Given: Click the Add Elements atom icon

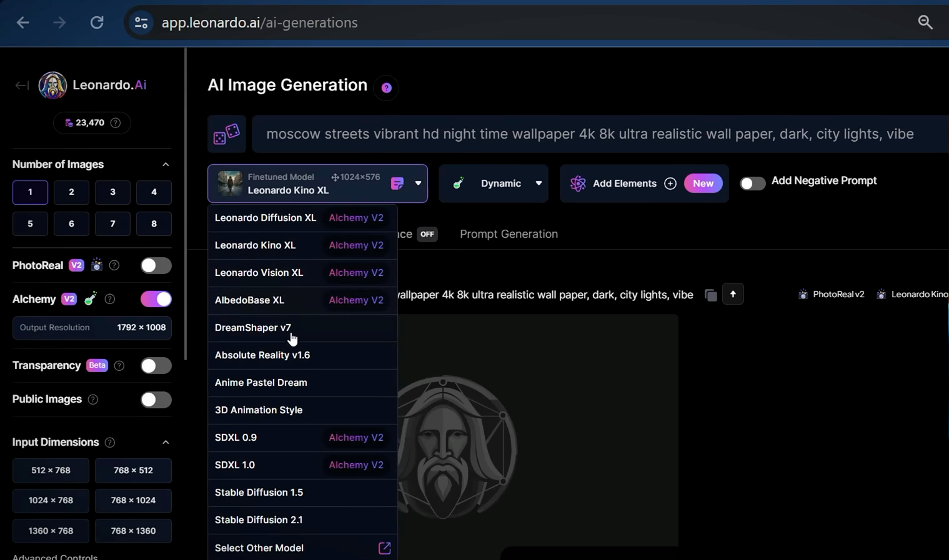Looking at the screenshot, I should pyautogui.click(x=578, y=184).
